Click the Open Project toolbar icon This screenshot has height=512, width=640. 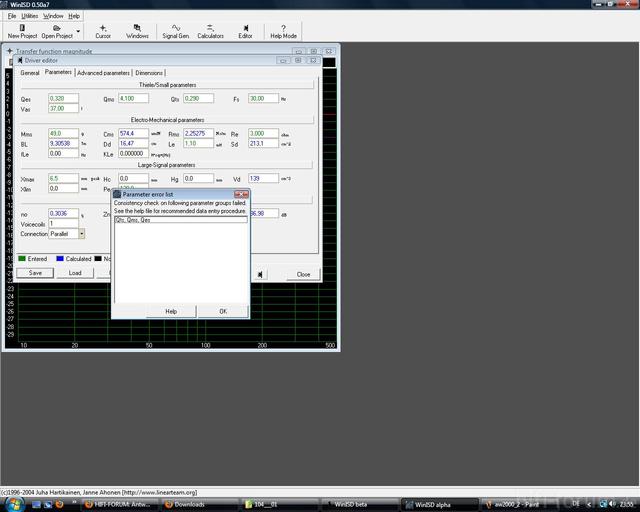(x=56, y=31)
